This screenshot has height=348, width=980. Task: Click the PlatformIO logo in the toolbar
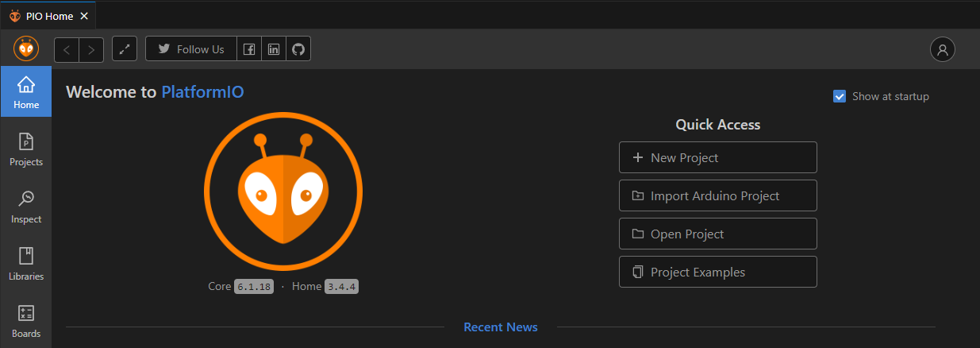click(x=26, y=49)
